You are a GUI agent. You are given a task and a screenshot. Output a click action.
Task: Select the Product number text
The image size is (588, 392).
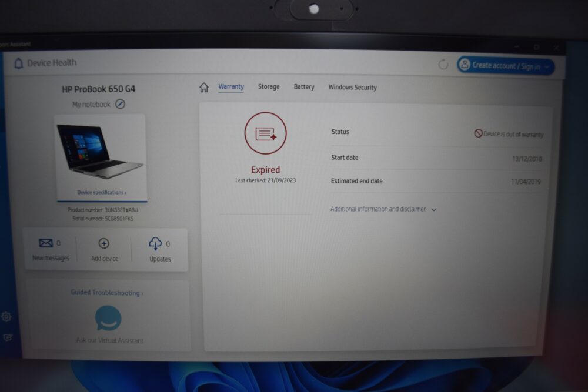(102, 210)
